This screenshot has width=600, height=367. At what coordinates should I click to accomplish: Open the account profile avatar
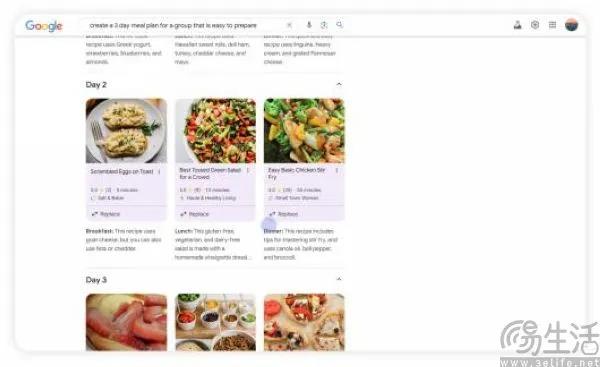pos(571,25)
